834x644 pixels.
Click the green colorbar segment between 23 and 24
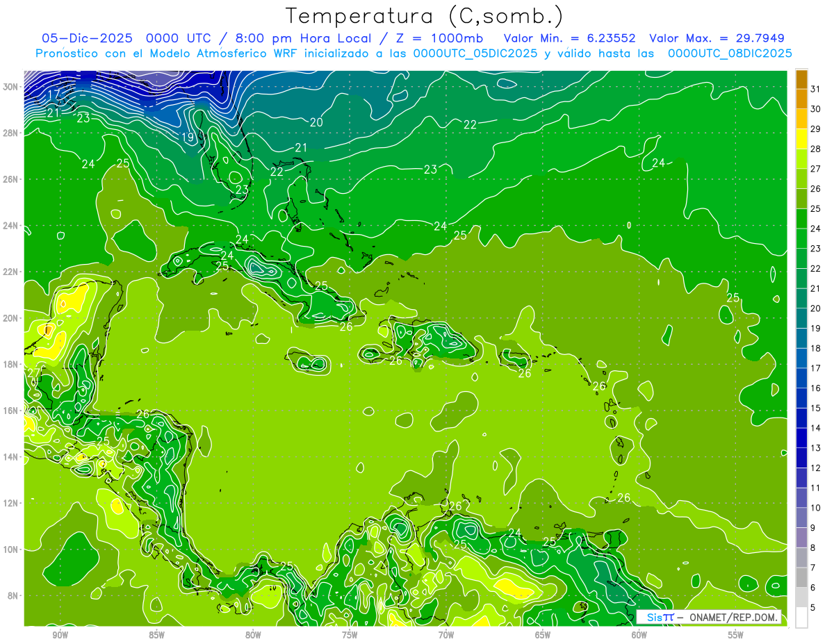pos(801,238)
